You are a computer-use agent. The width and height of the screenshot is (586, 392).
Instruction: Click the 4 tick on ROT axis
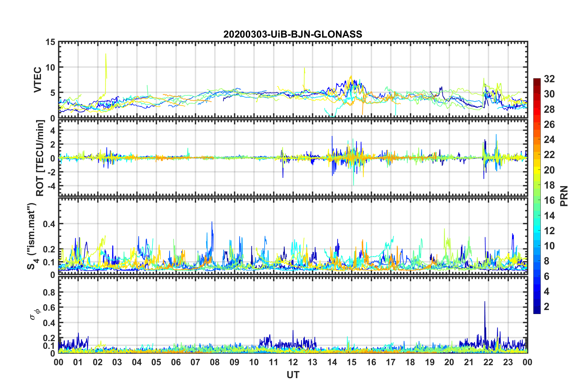point(53,131)
